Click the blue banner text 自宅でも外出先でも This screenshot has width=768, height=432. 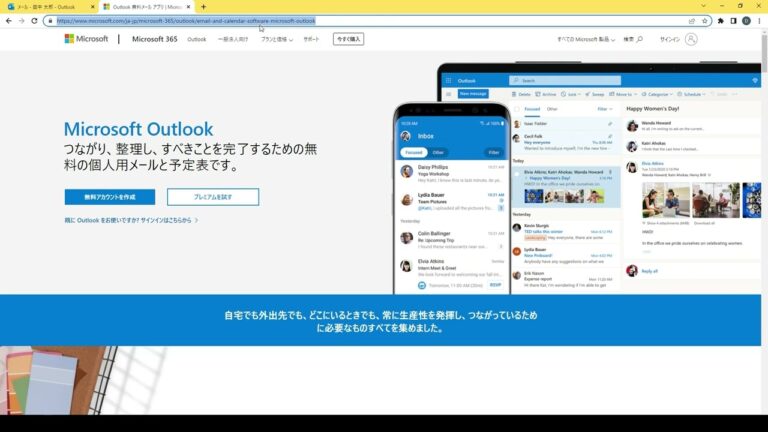(381, 321)
